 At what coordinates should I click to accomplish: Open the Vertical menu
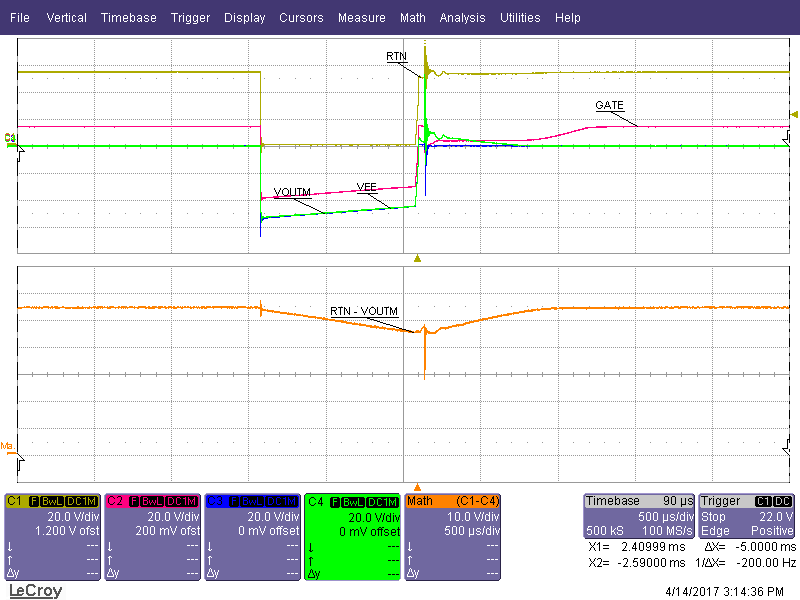[66, 18]
